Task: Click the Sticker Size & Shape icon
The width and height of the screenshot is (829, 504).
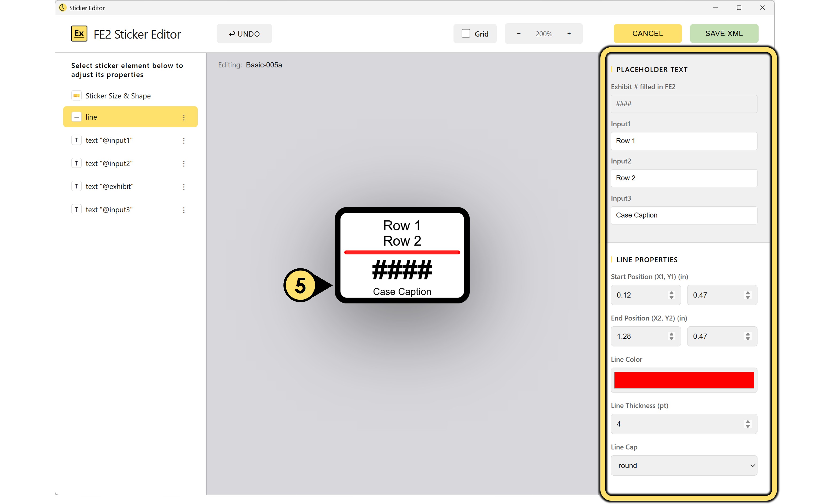Action: pyautogui.click(x=76, y=96)
